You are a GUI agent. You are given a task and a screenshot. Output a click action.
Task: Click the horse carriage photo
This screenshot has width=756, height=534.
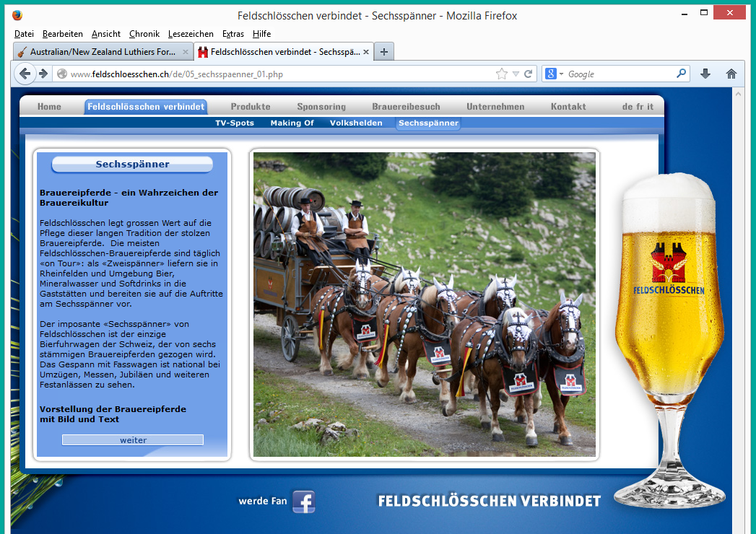coord(425,305)
